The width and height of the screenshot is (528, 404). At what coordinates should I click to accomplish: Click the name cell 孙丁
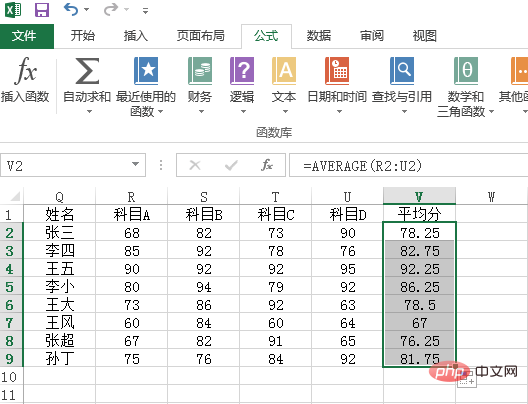(x=60, y=359)
